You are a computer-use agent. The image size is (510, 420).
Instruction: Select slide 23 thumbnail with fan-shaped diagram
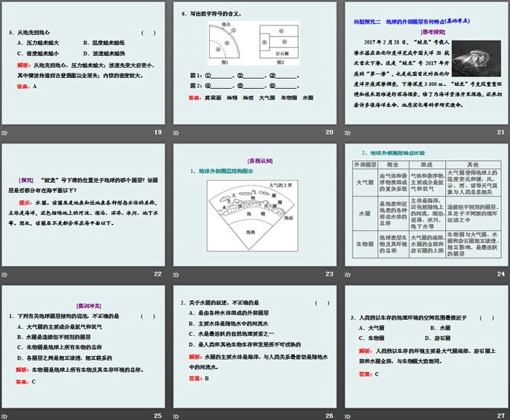(255, 205)
